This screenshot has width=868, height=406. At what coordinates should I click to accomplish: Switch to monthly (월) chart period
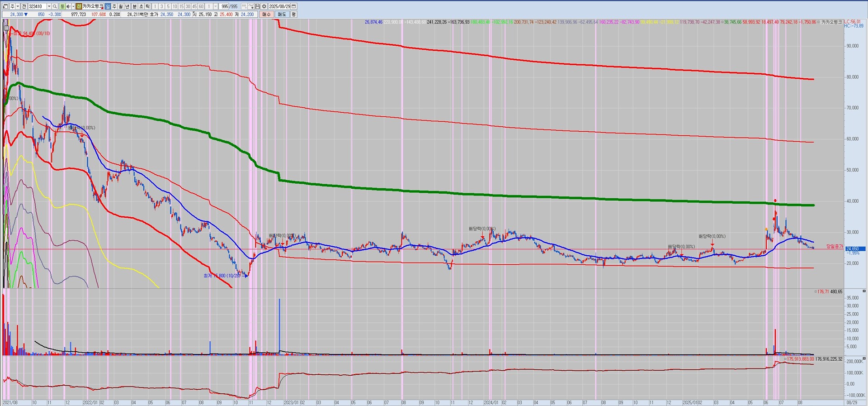(x=121, y=6)
